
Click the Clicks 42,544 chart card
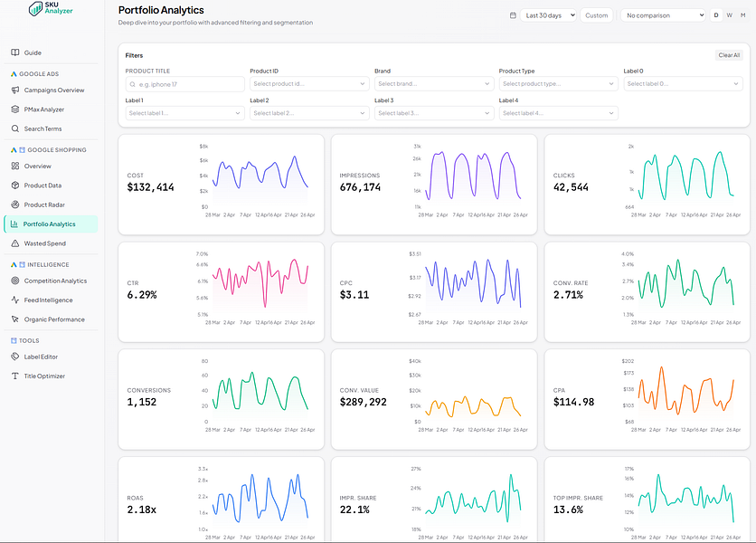tap(647, 185)
